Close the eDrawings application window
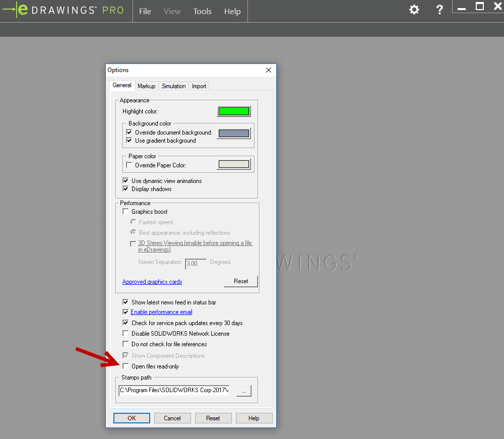The width and height of the screenshot is (504, 439). pos(497,6)
